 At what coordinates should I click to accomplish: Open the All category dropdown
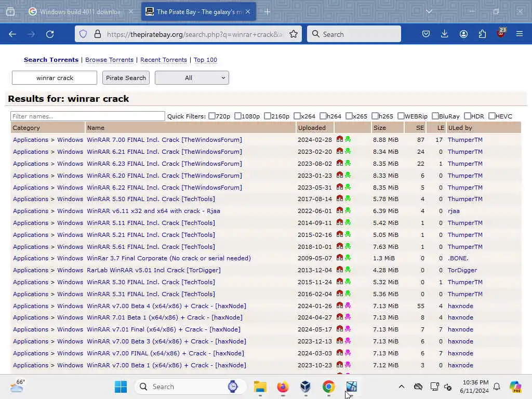point(192,78)
